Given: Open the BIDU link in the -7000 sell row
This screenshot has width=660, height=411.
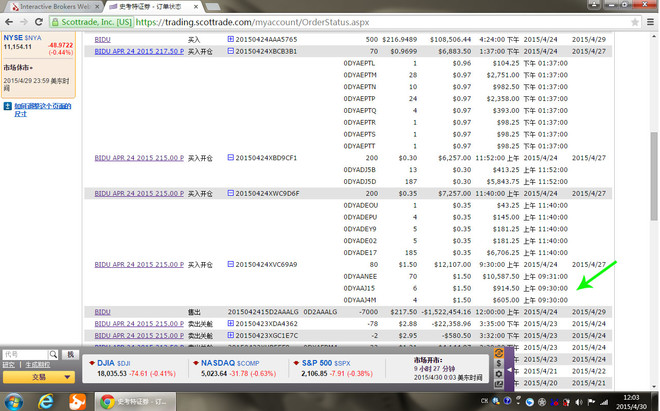Looking at the screenshot, I should pos(102,312).
